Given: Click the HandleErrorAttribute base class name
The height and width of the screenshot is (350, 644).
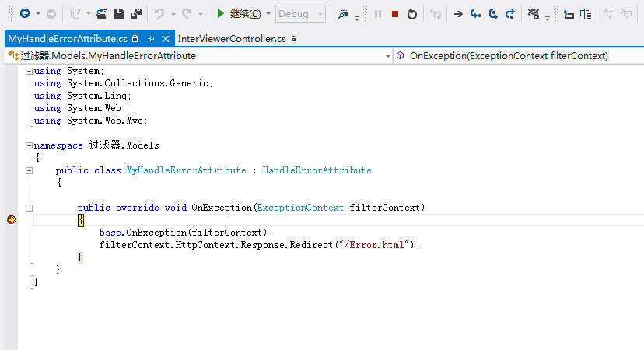Looking at the screenshot, I should (317, 170).
